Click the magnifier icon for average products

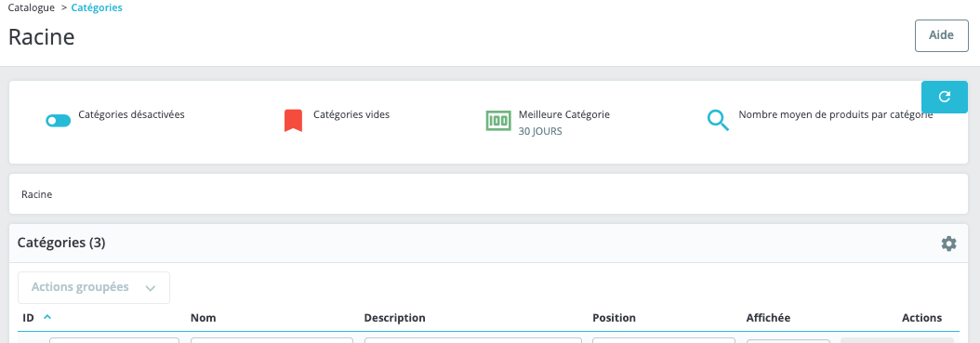[x=718, y=121]
